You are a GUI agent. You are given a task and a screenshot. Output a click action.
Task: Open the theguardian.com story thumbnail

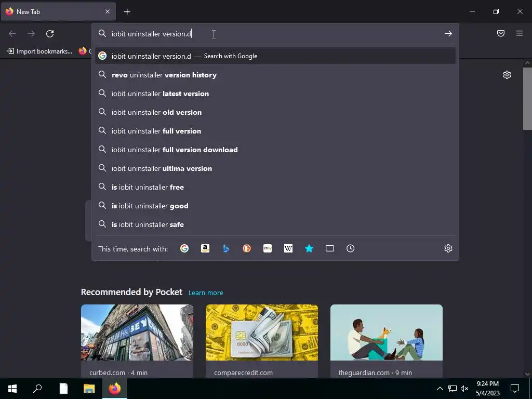(x=386, y=332)
